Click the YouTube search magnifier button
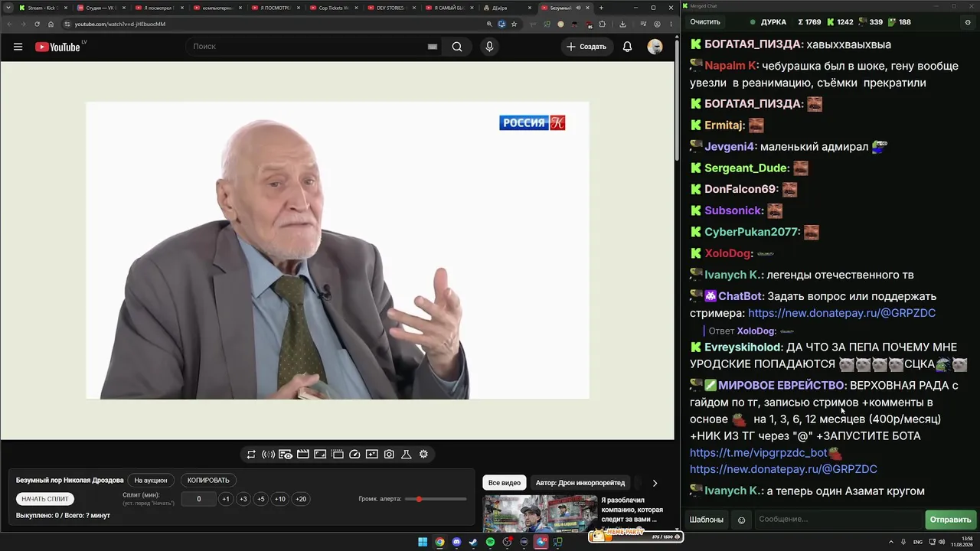This screenshot has height=551, width=980. tap(457, 47)
